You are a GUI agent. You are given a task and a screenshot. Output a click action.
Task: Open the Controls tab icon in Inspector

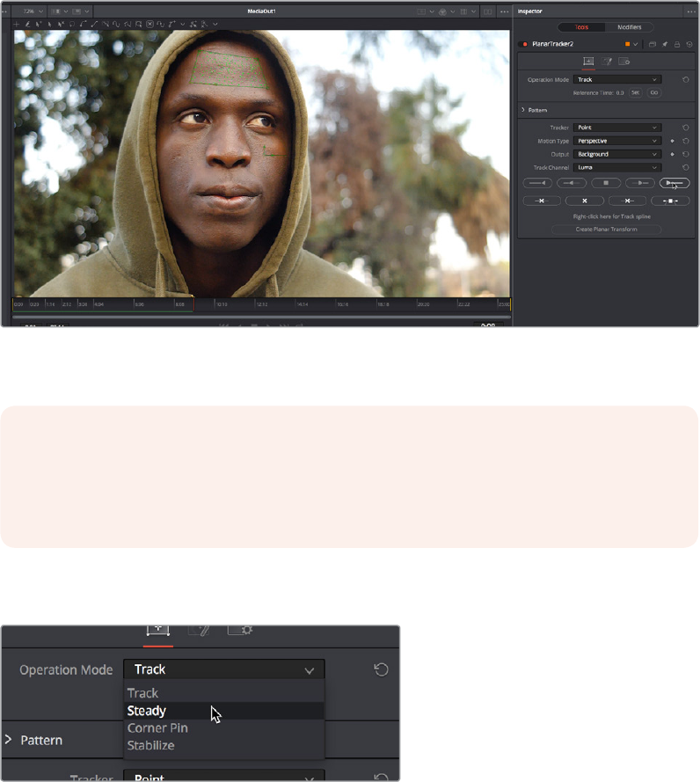click(x=588, y=62)
